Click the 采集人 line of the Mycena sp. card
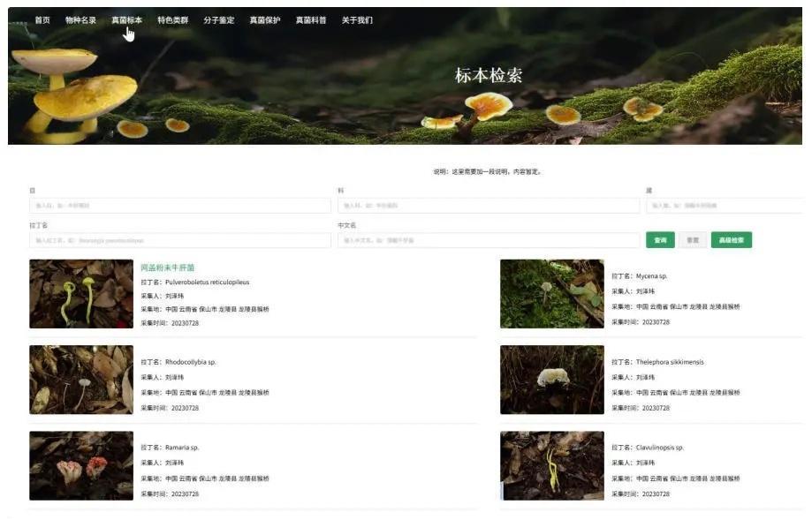The image size is (812, 520). click(x=634, y=291)
